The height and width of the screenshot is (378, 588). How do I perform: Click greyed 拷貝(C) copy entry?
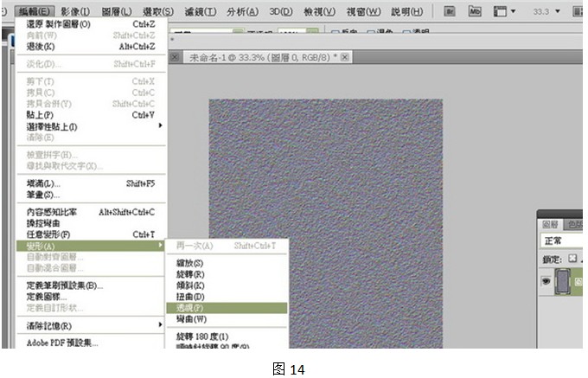[91, 93]
